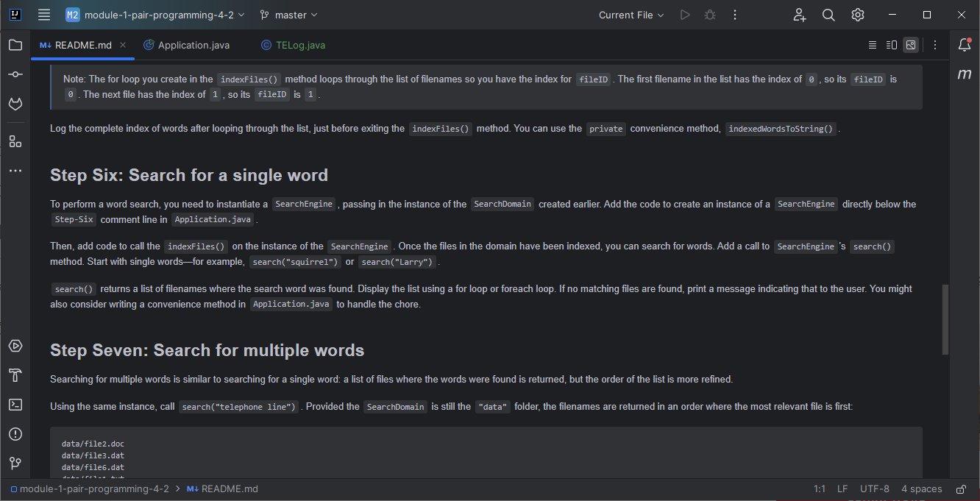Switch markdown view to editor only
The image size is (980, 501).
tap(873, 45)
